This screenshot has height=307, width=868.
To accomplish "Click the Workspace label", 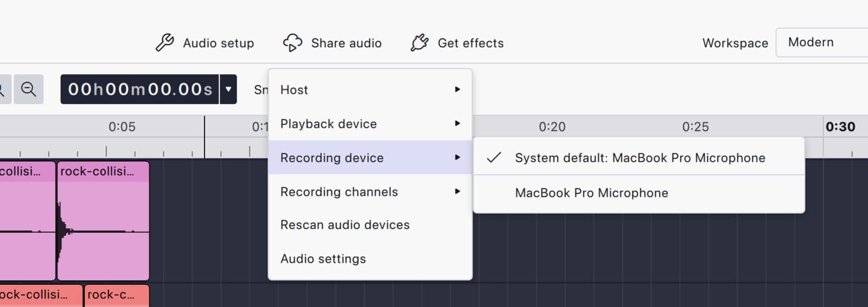I will click(x=735, y=43).
